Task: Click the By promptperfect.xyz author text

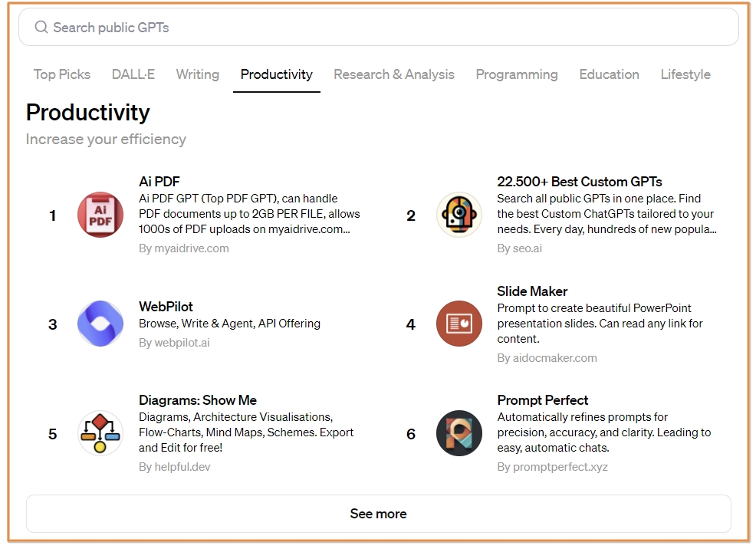Action: coord(552,467)
